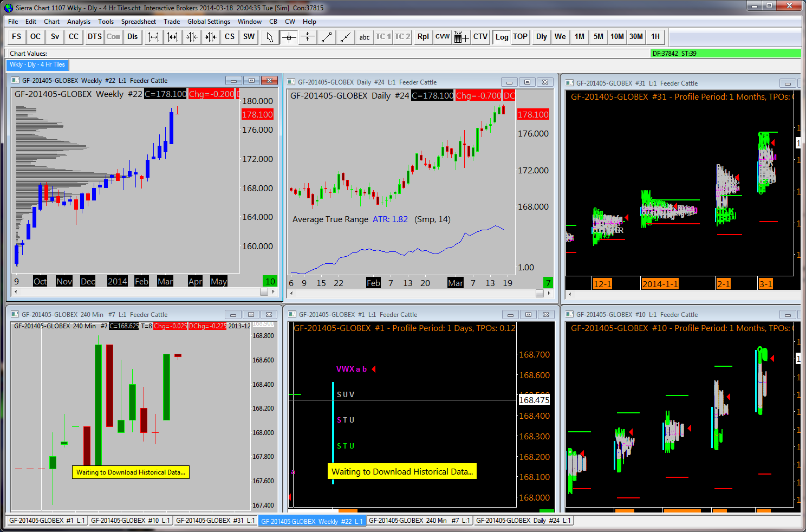This screenshot has height=532, width=806.
Task: Click left scroll arrow of the #31 profile chart
Action: click(570, 295)
